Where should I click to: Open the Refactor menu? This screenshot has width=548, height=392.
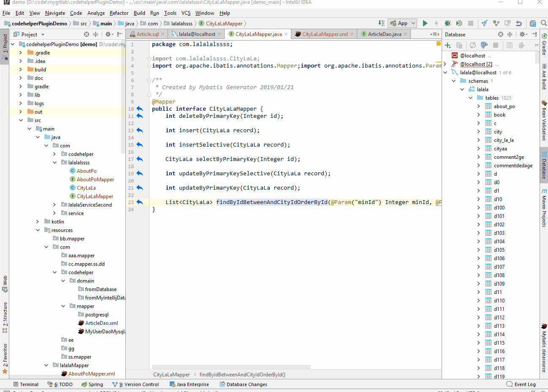pyautogui.click(x=119, y=13)
